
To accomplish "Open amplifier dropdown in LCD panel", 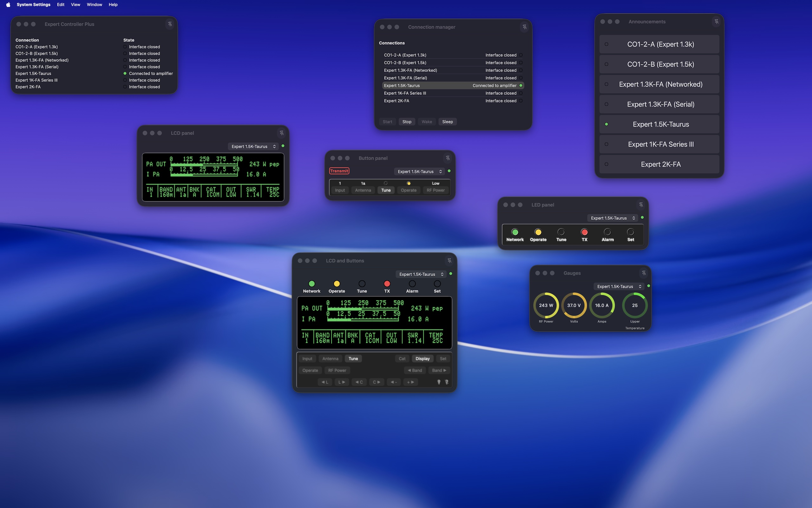I will click(253, 146).
